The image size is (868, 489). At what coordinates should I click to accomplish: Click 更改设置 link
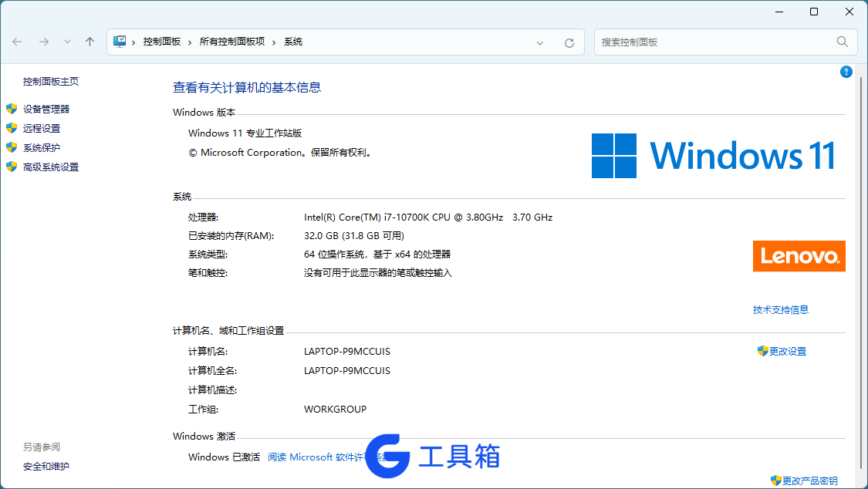pyautogui.click(x=788, y=351)
